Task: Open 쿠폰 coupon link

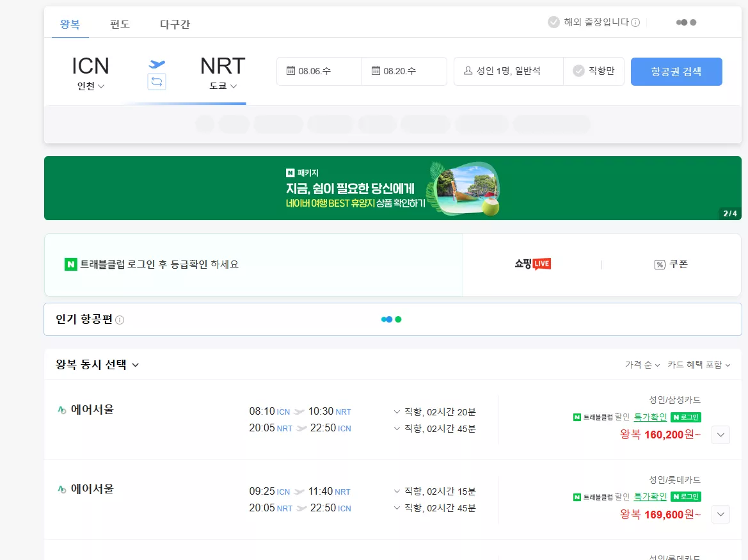Action: coord(671,264)
